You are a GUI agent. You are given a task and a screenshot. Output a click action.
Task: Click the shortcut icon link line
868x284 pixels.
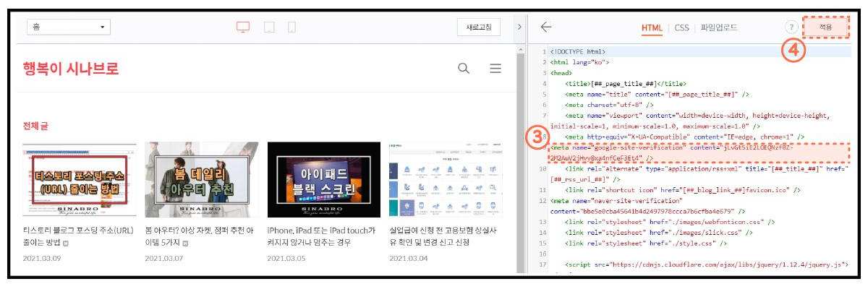point(683,189)
